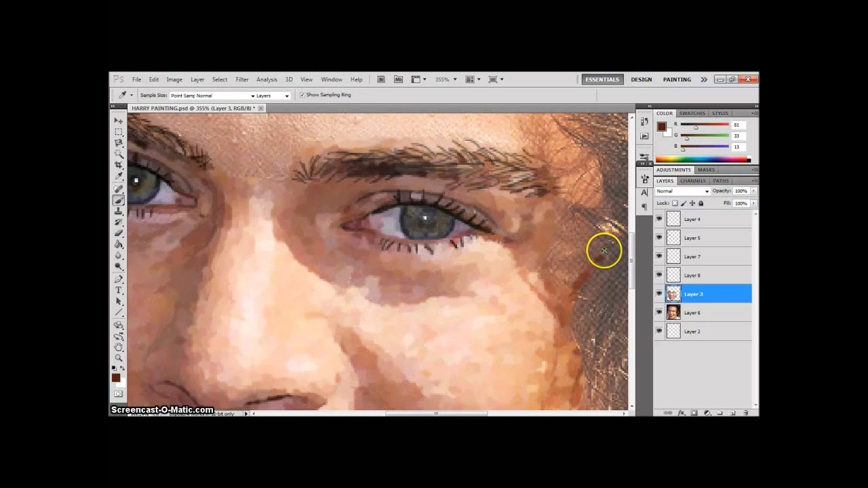Select the Eraser tool
The height and width of the screenshot is (488, 868).
click(119, 232)
